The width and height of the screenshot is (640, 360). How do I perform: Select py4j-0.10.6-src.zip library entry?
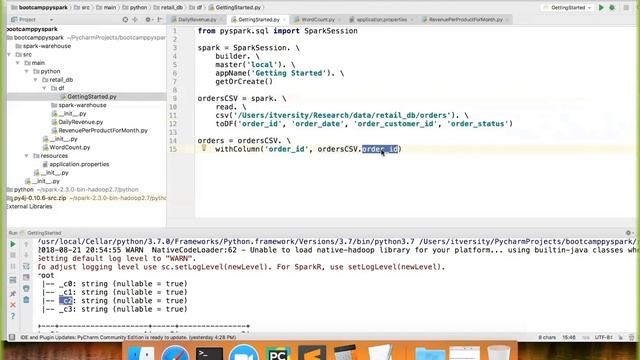[x=40, y=198]
